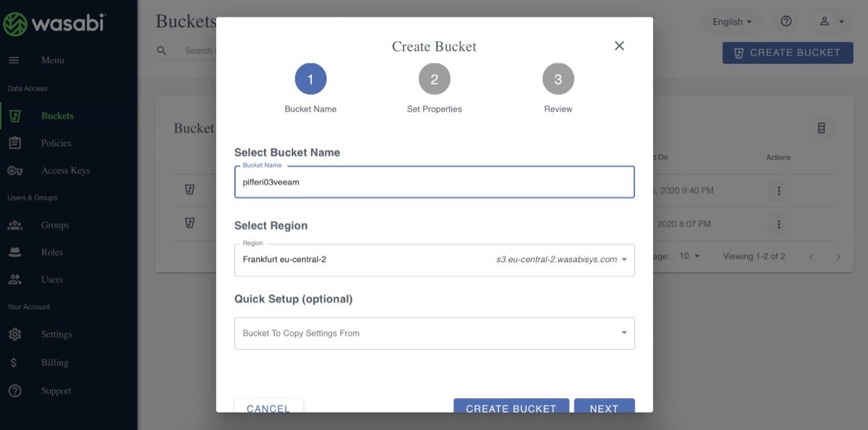The width and height of the screenshot is (868, 430).
Task: Open the Bucket To Copy Settings From dropdown
Action: point(435,333)
